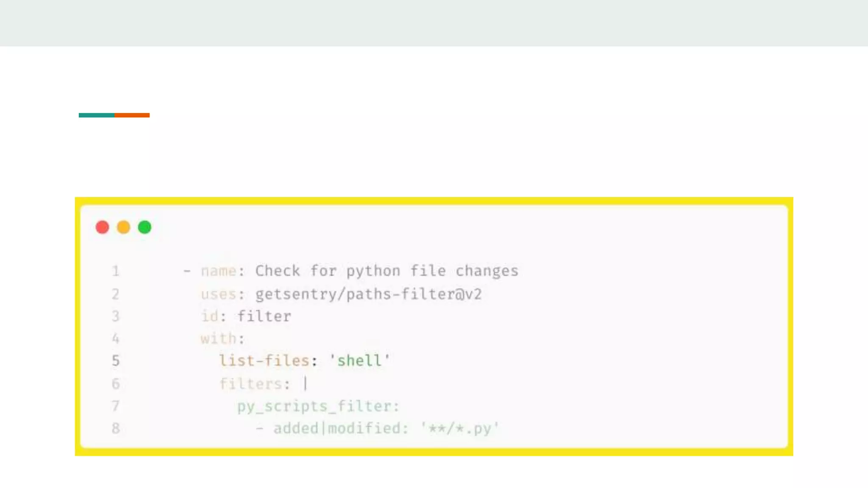Click the gray header band at the top
Screen dimensions: 868x488
(x=434, y=23)
